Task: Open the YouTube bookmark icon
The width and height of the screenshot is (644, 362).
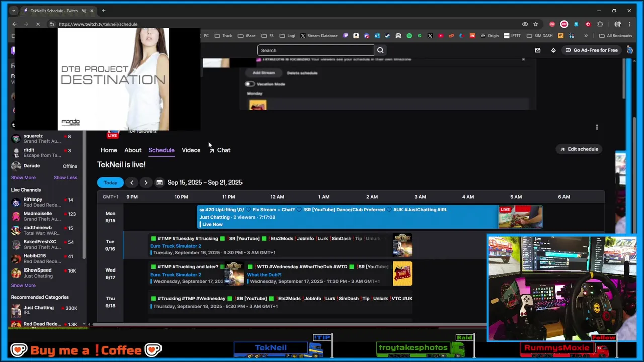Action: (x=441, y=36)
